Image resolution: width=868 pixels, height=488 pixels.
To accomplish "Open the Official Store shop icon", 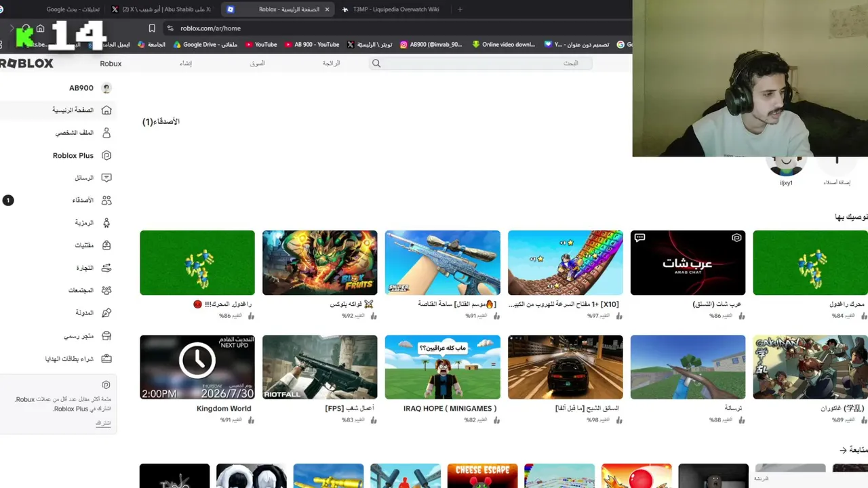I will [106, 335].
